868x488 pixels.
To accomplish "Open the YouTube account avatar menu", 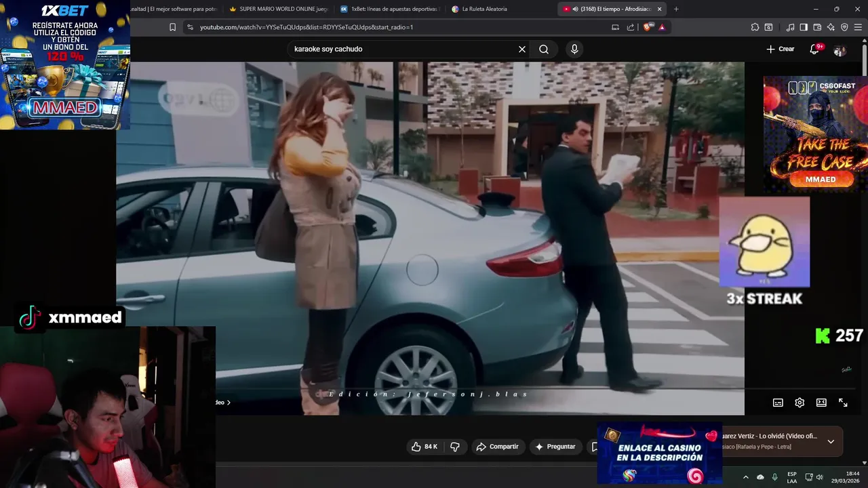I will [x=840, y=50].
